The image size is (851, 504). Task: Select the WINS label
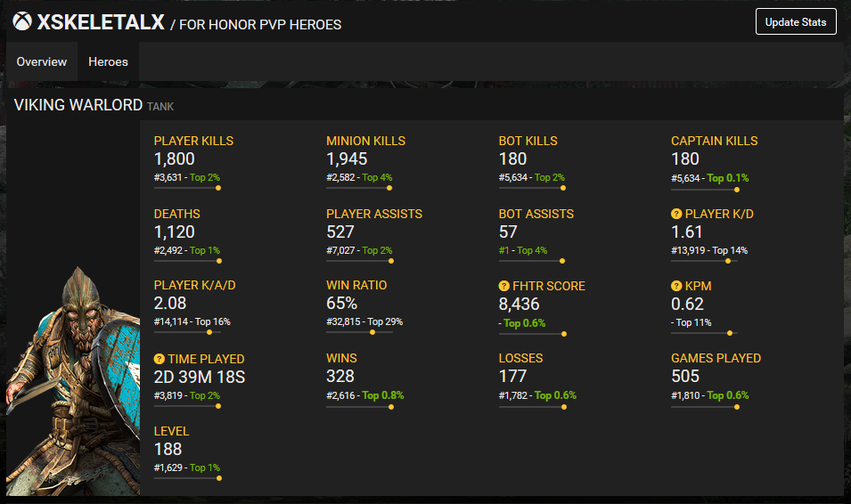(341, 359)
